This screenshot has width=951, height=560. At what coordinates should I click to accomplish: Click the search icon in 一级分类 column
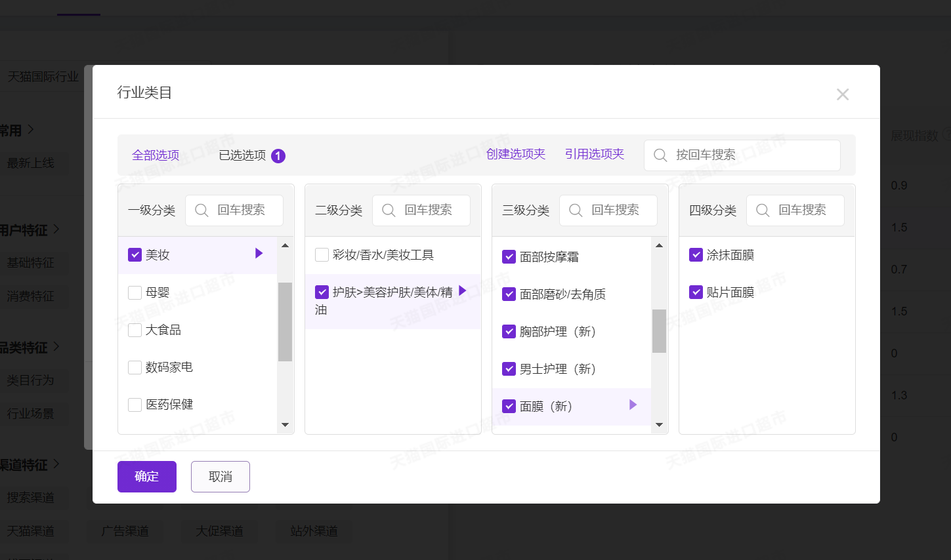point(201,210)
